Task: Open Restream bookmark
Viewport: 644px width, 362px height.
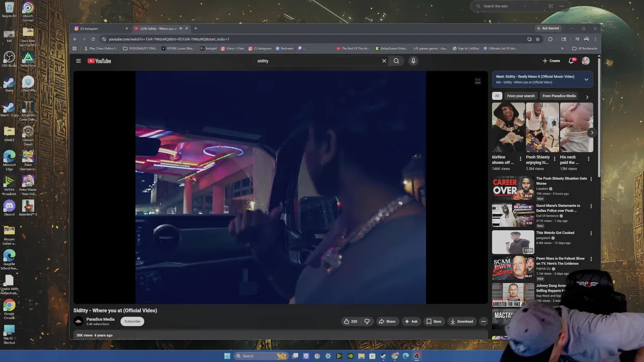Action: [284, 49]
